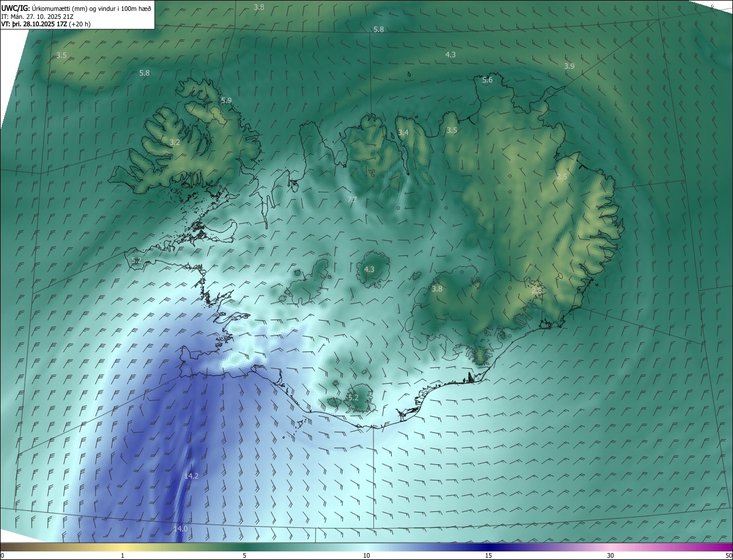The width and height of the screenshot is (733, 560).
Task: Click the 3.2 value on the Westfjords
Action: [175, 142]
